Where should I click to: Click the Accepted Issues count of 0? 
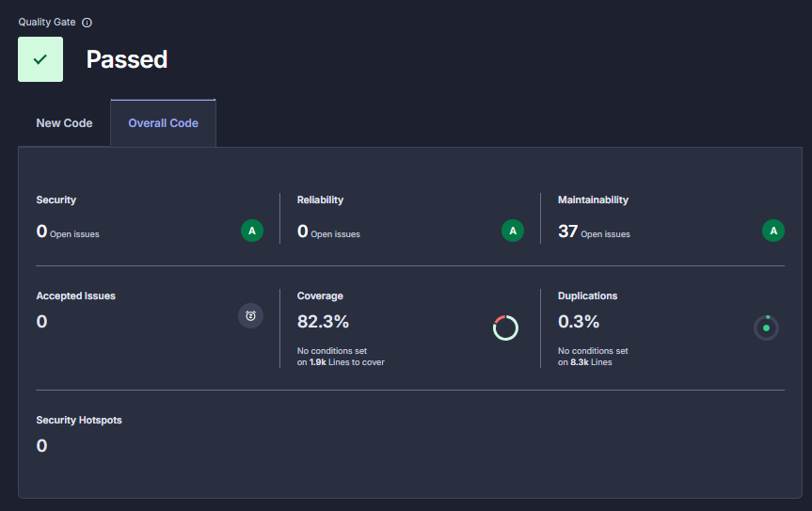tap(41, 322)
